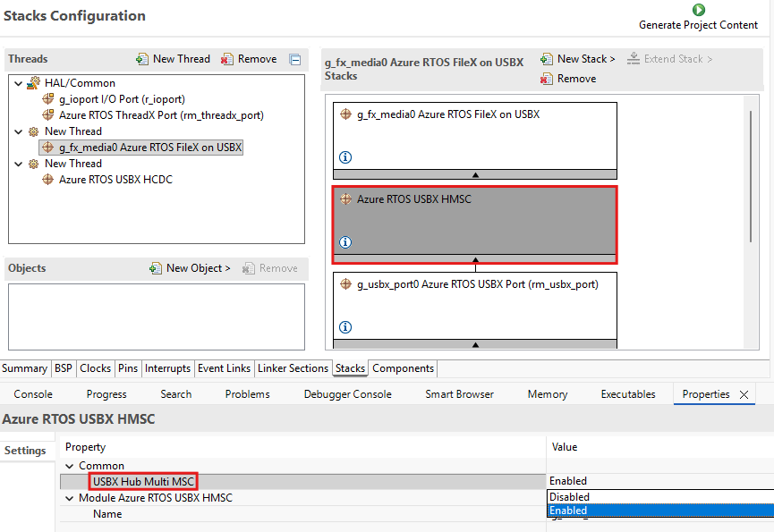
Task: Collapse the first New Thread node
Action: [18, 131]
